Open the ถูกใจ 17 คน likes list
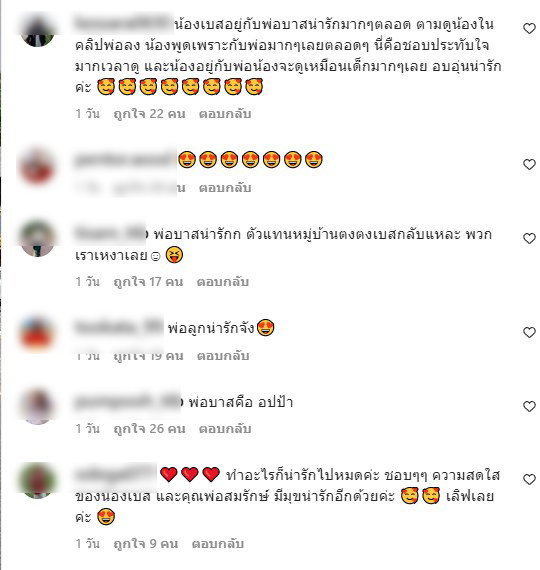Image resolution: width=540 pixels, height=570 pixels. point(148,282)
